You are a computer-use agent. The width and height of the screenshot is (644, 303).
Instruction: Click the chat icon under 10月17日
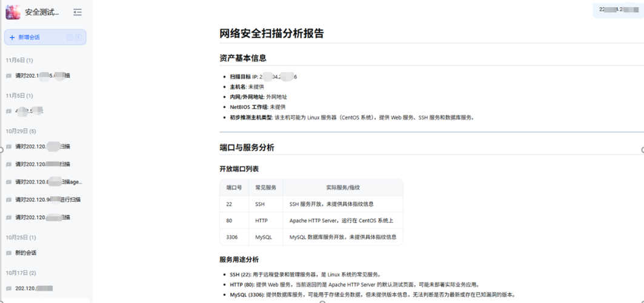click(9, 288)
